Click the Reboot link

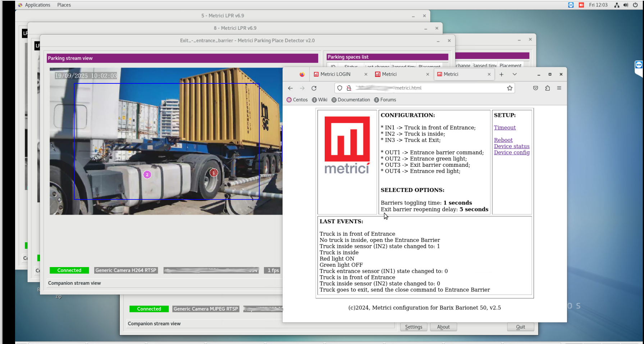pos(503,140)
